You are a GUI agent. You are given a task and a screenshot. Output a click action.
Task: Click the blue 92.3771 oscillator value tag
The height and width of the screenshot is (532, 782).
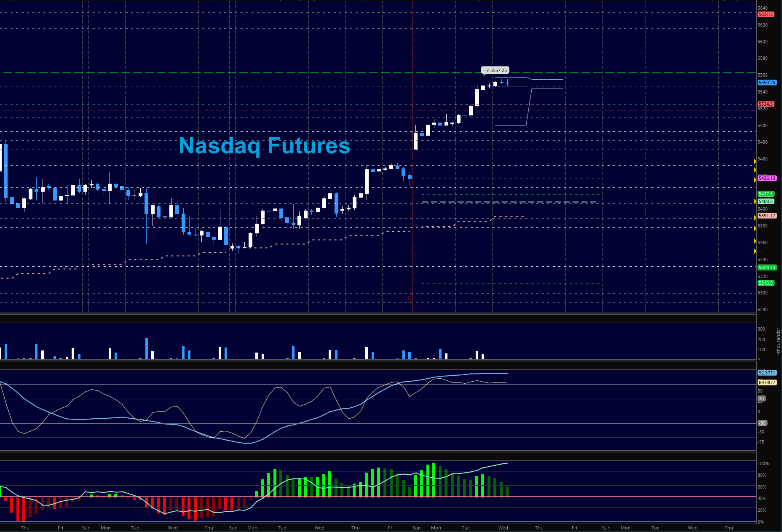pos(766,373)
